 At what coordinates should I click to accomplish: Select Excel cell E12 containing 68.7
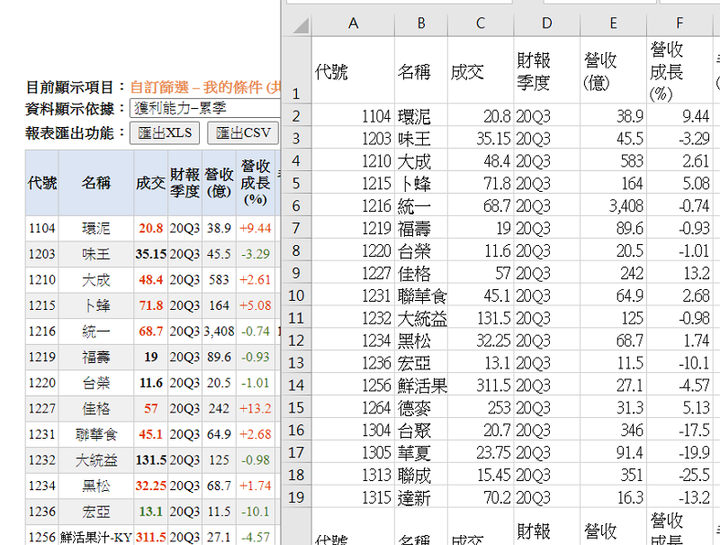613,341
